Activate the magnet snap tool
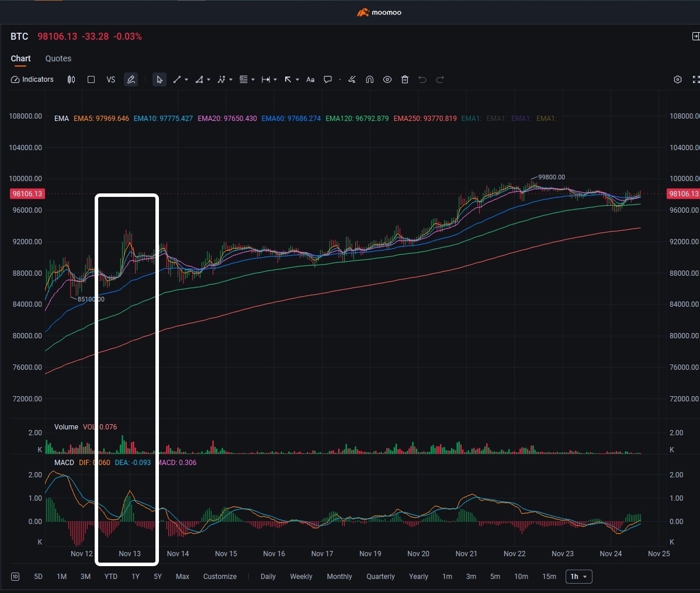The width and height of the screenshot is (700, 593). 370,79
